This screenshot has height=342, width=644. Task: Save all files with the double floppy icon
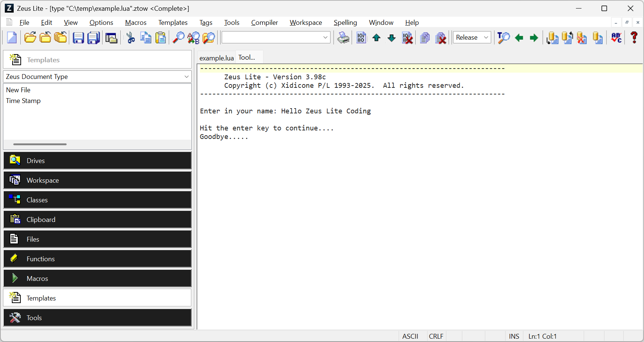coord(94,37)
